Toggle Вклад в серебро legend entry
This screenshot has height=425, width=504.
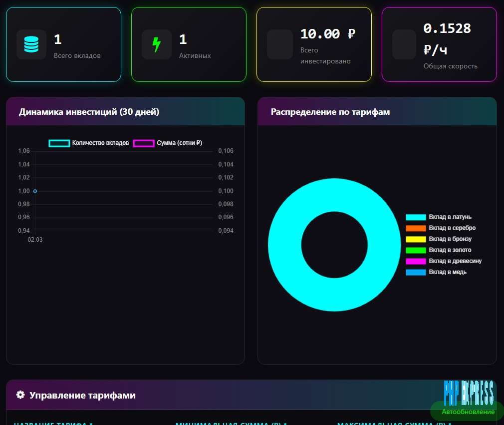[441, 228]
